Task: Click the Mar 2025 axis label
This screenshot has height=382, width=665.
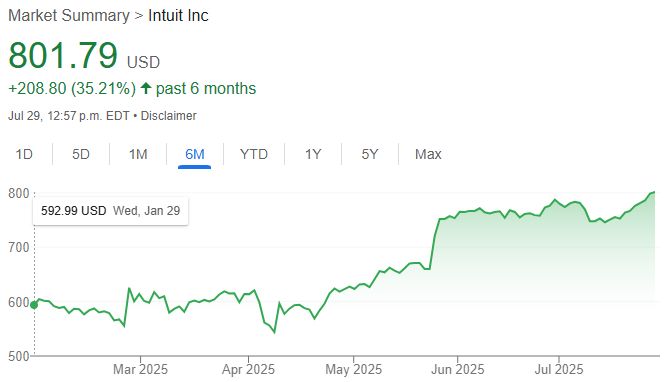Action: [x=140, y=369]
